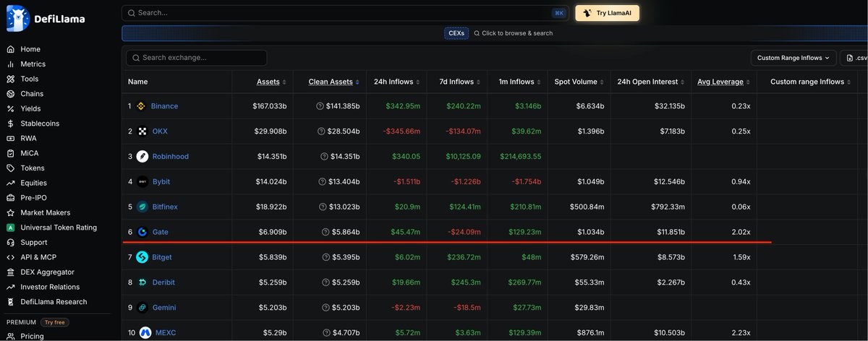Sort by the Clean Assets column
868x341 pixels.
tap(334, 82)
